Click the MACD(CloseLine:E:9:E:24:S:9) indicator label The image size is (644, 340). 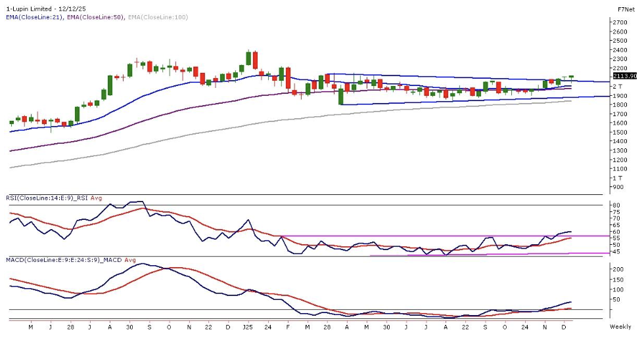click(54, 261)
